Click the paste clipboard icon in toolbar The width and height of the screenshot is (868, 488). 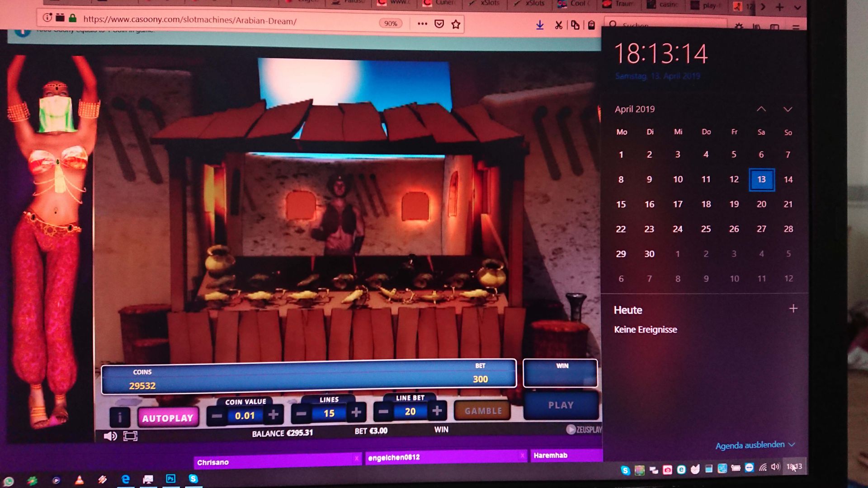point(591,25)
